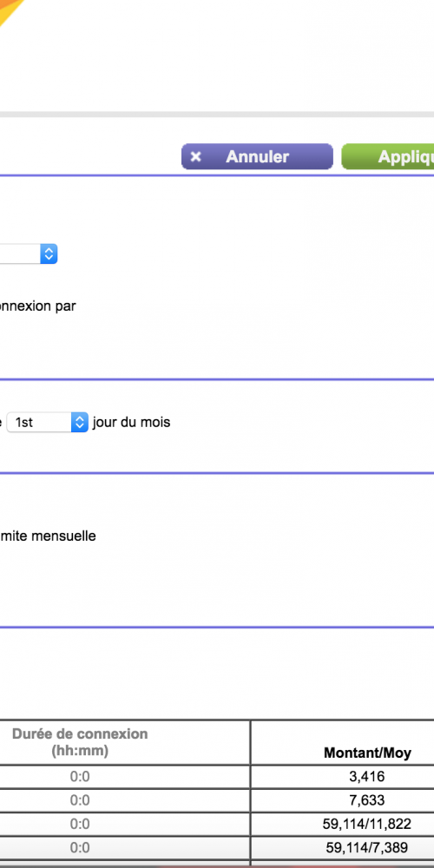Click the 0:0 cell beside 3,416
Screen dimensions: 434x868
point(80,777)
